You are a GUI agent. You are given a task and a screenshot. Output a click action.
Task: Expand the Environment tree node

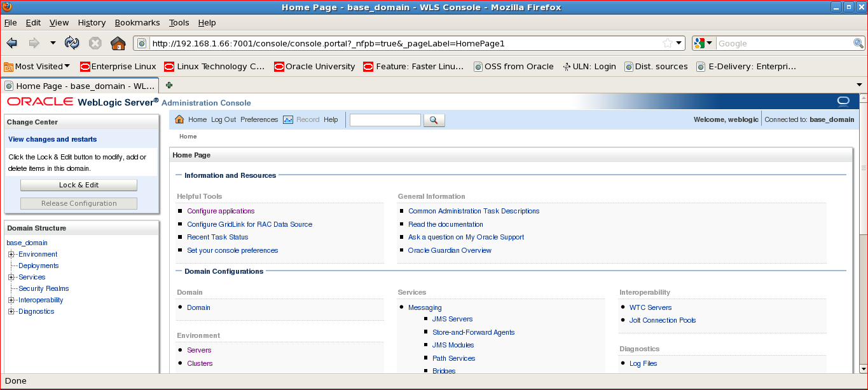click(x=11, y=254)
